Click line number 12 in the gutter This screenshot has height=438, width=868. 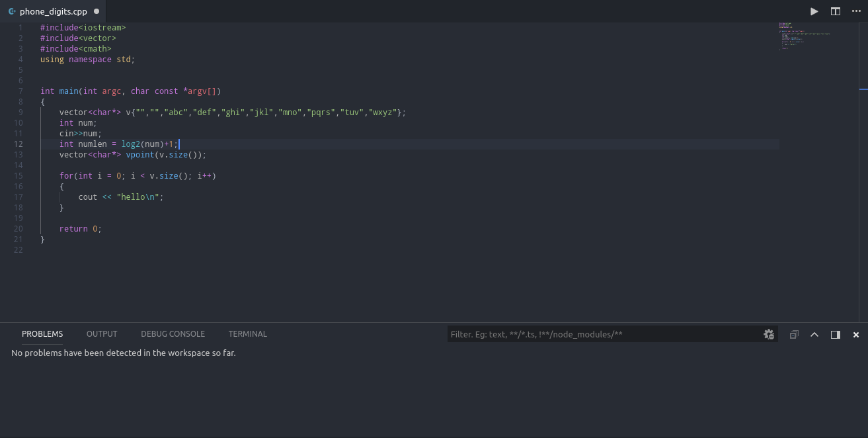(x=19, y=144)
